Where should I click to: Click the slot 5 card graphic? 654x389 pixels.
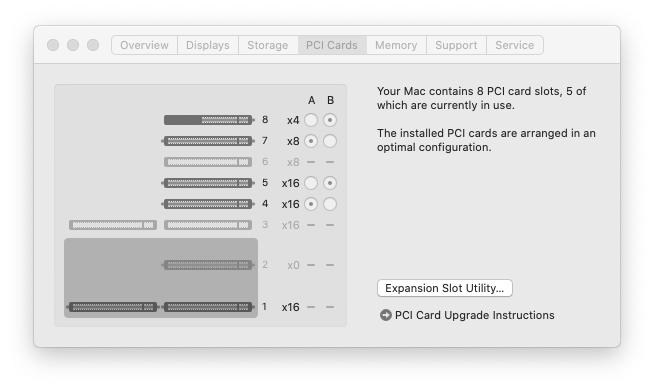point(208,183)
